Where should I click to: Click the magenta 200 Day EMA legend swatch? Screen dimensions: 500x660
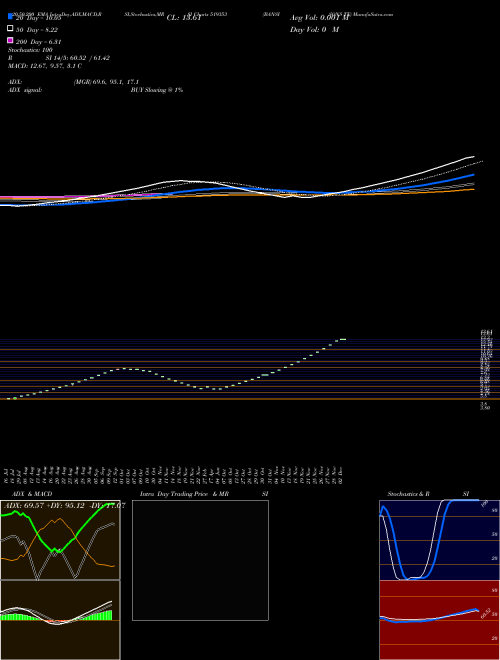[x=10, y=40]
